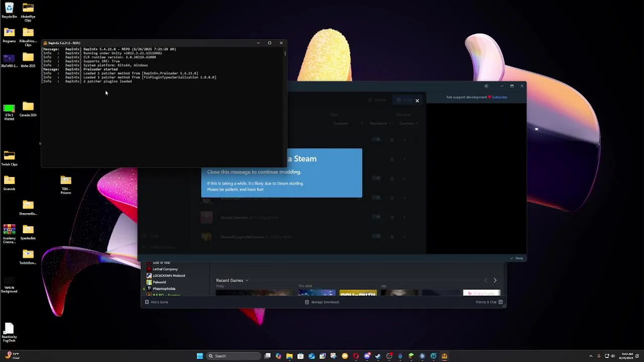
Task: Open Manage Downloads in Steam
Action: point(322,302)
